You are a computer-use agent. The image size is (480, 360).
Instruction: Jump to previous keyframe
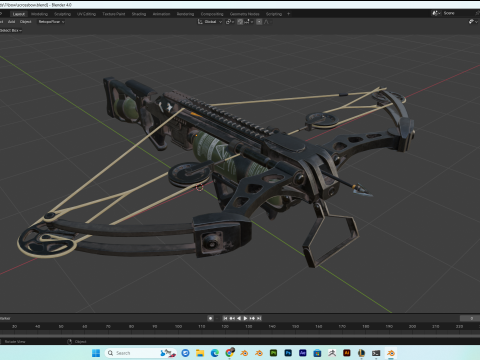[232, 318]
